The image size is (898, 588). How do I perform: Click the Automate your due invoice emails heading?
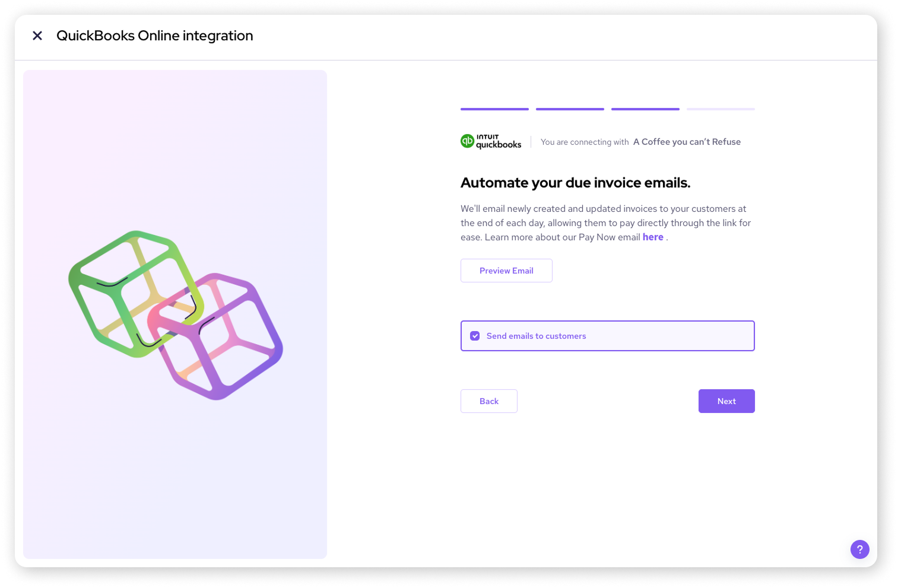pos(576,183)
